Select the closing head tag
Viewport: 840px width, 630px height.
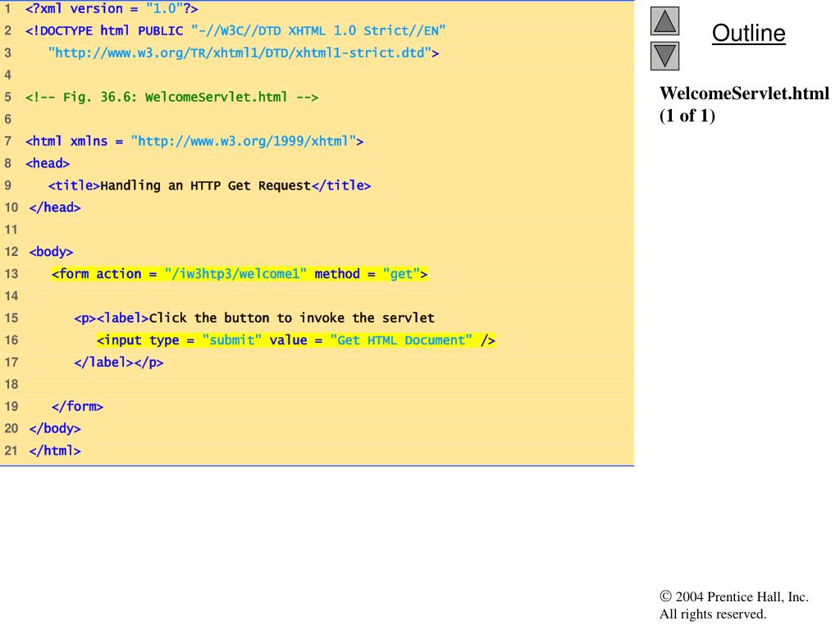point(55,208)
